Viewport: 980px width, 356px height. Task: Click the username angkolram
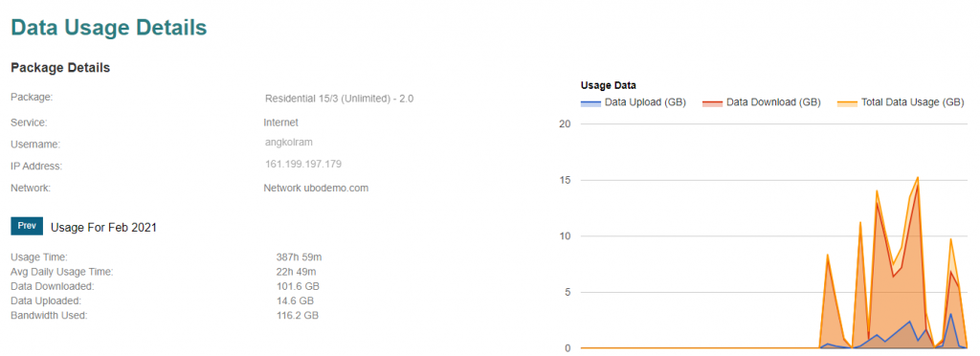(289, 142)
